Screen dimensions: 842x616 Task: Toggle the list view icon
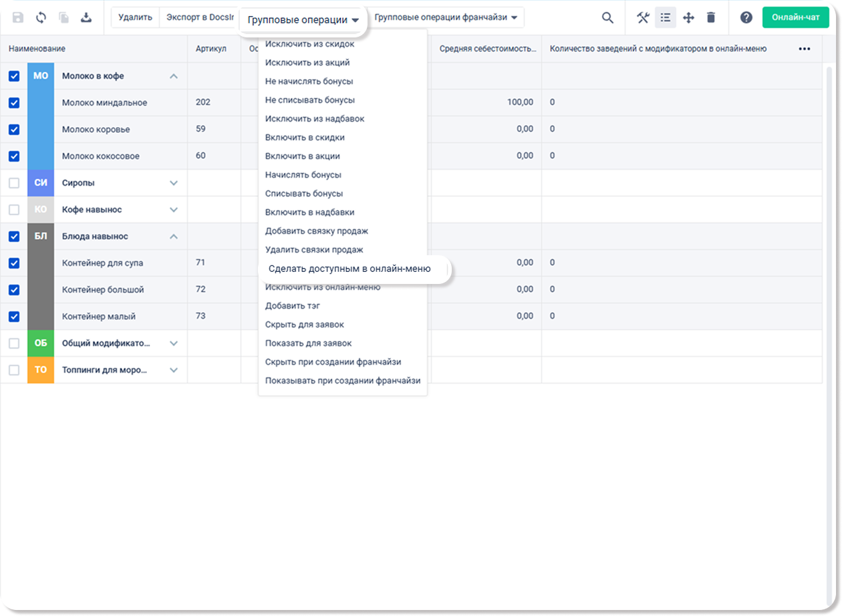pyautogui.click(x=666, y=18)
